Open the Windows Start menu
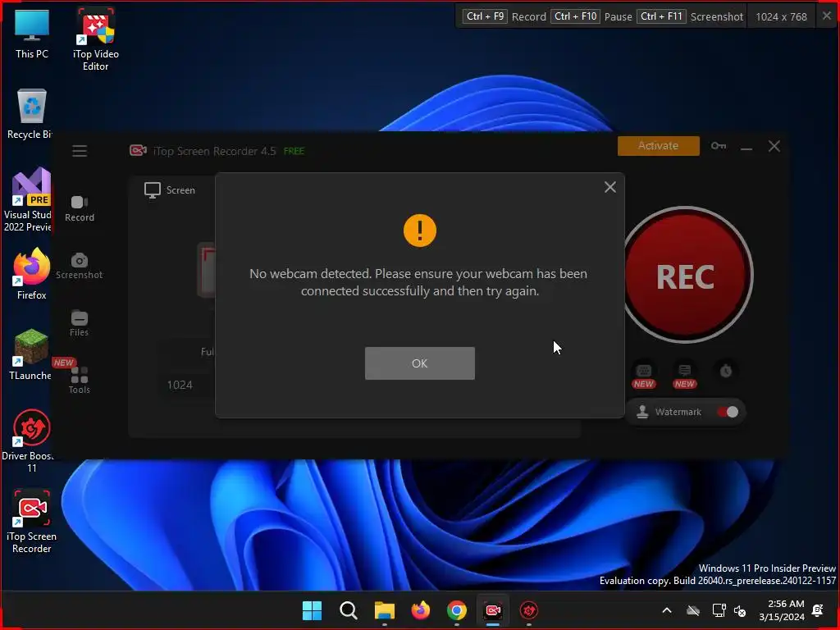Screen dimensions: 840x630 (x=312, y=610)
